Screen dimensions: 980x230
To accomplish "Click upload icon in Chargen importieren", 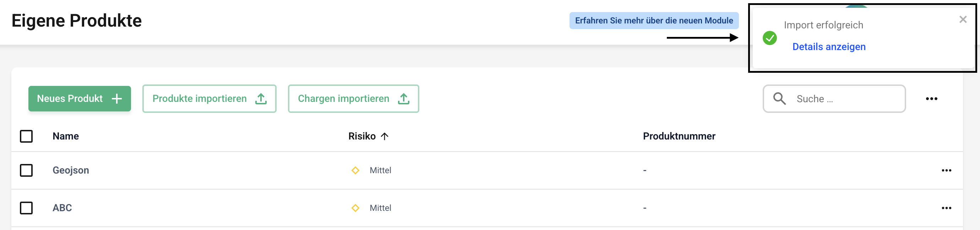I will click(403, 99).
